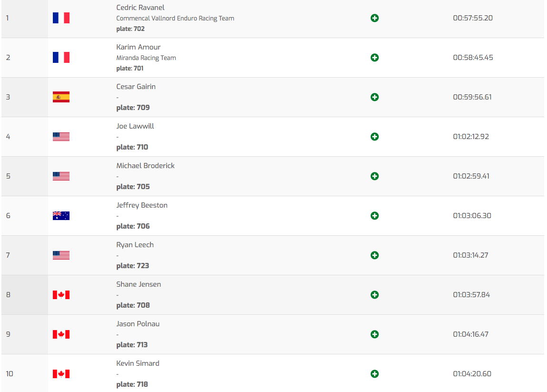Click green plus icon for Ryan Leech
The height and width of the screenshot is (392, 547).
375,255
